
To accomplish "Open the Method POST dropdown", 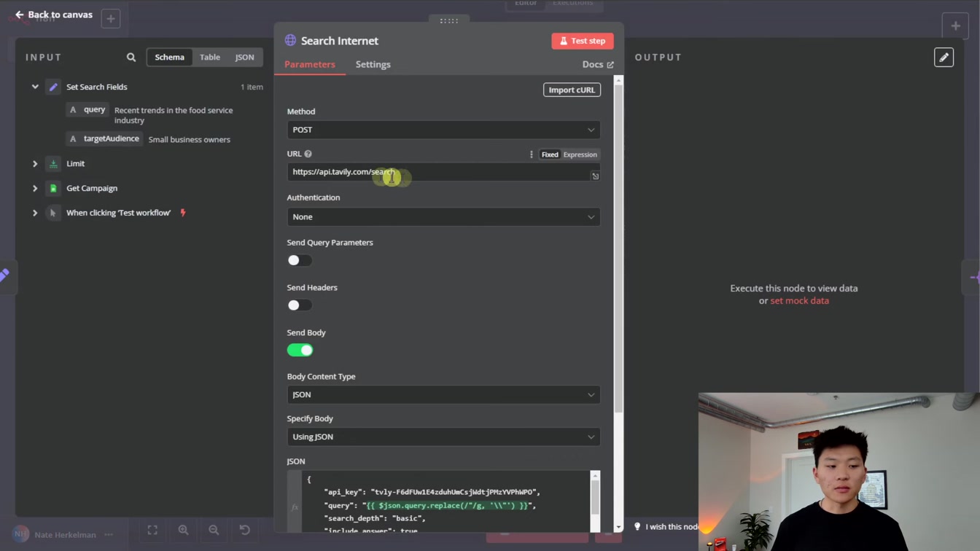I will 443,130.
